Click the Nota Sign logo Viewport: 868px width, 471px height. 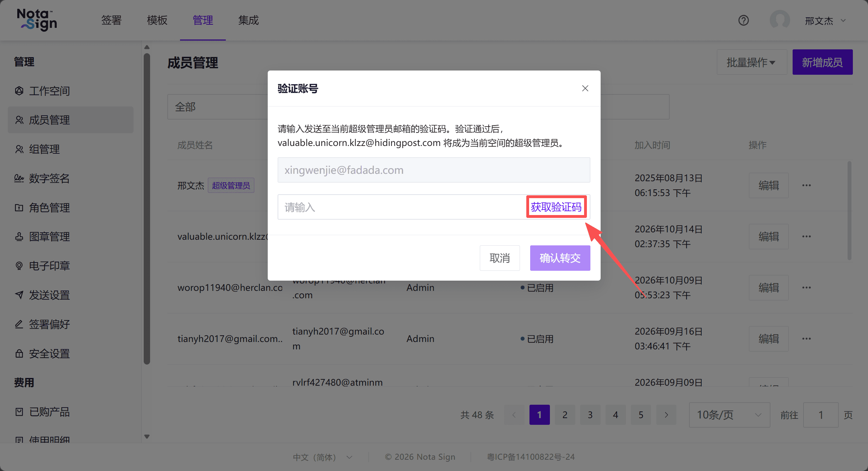pos(37,20)
